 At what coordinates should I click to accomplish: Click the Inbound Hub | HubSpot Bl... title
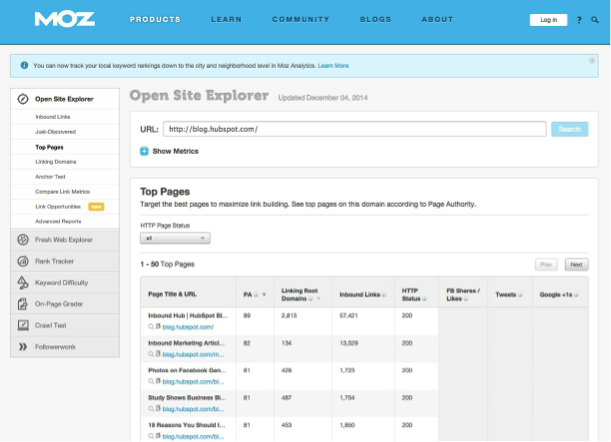click(188, 315)
